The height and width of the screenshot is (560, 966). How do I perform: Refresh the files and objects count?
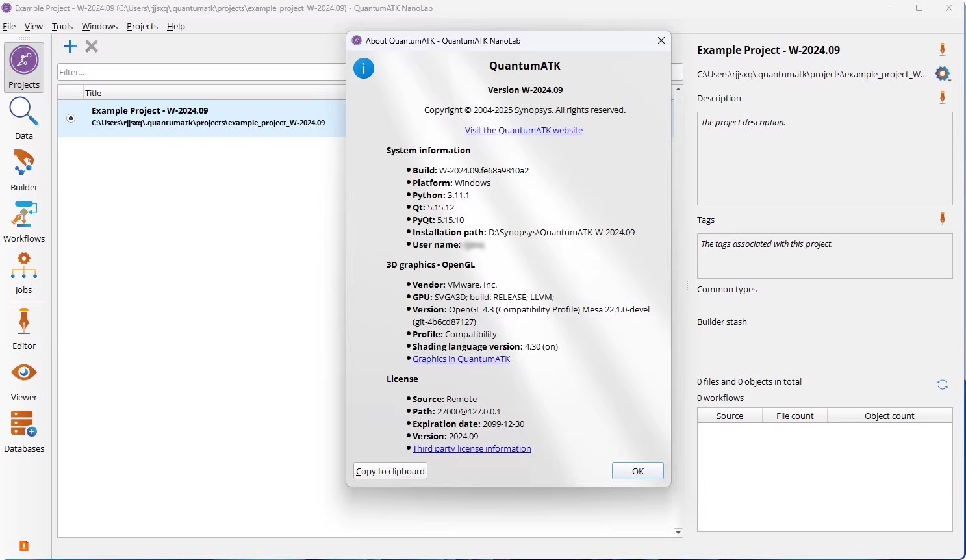coord(943,385)
